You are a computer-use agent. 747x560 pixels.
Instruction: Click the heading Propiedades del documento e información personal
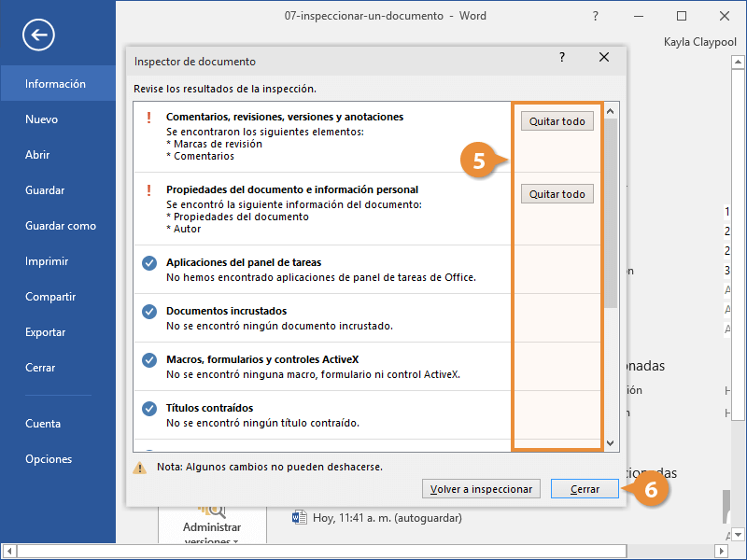[292, 189]
